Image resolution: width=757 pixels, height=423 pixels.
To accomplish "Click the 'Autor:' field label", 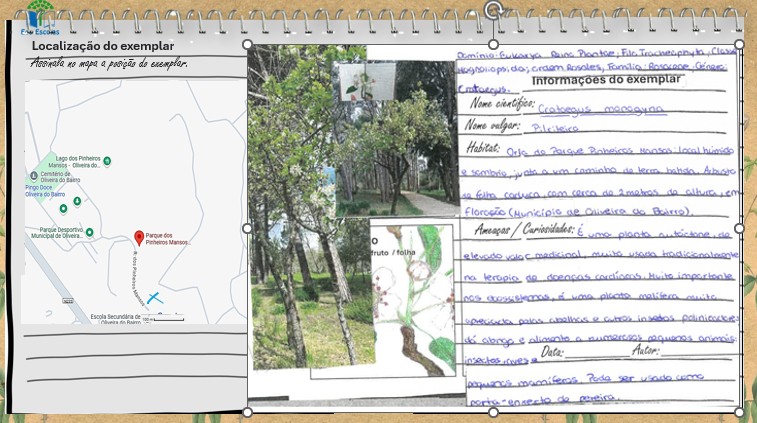I will pyautogui.click(x=645, y=350).
